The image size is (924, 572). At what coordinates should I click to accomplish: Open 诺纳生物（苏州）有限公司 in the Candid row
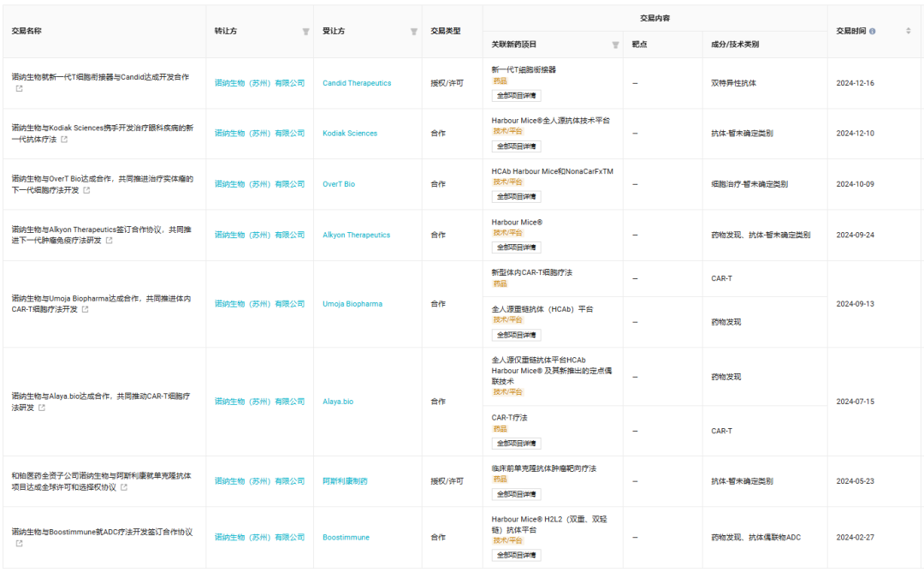coord(259,83)
